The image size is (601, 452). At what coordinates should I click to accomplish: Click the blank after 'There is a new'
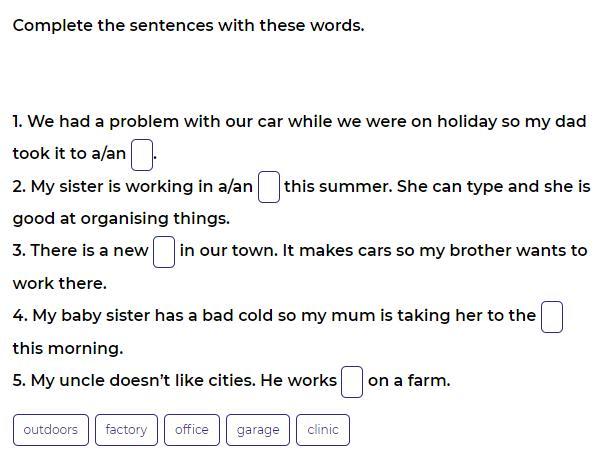[164, 252]
